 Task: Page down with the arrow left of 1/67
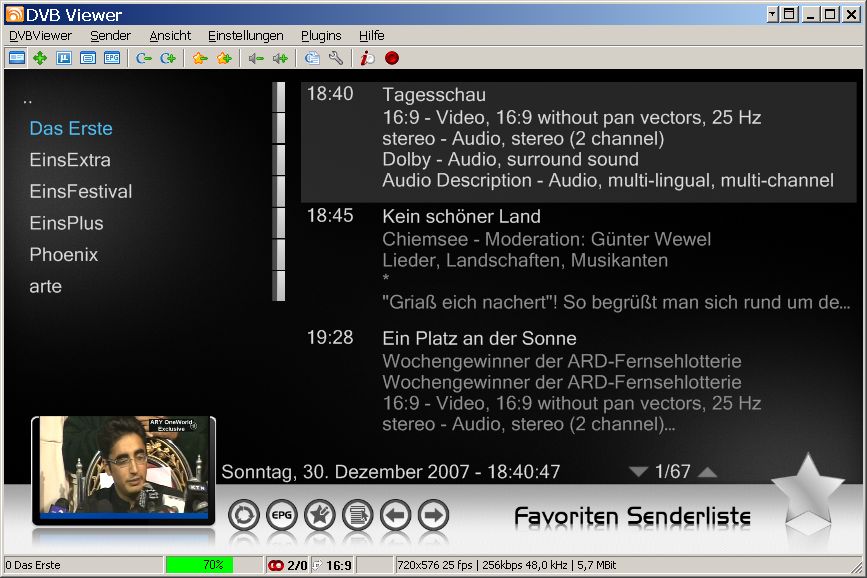638,472
